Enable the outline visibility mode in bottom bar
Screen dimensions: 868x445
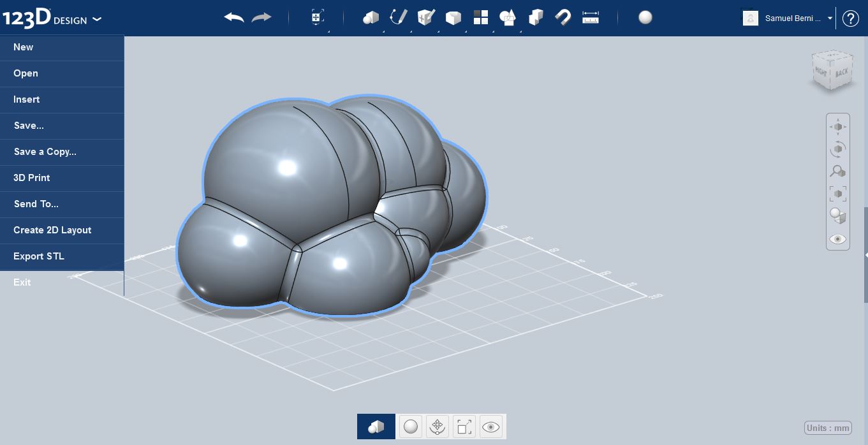pyautogui.click(x=464, y=426)
